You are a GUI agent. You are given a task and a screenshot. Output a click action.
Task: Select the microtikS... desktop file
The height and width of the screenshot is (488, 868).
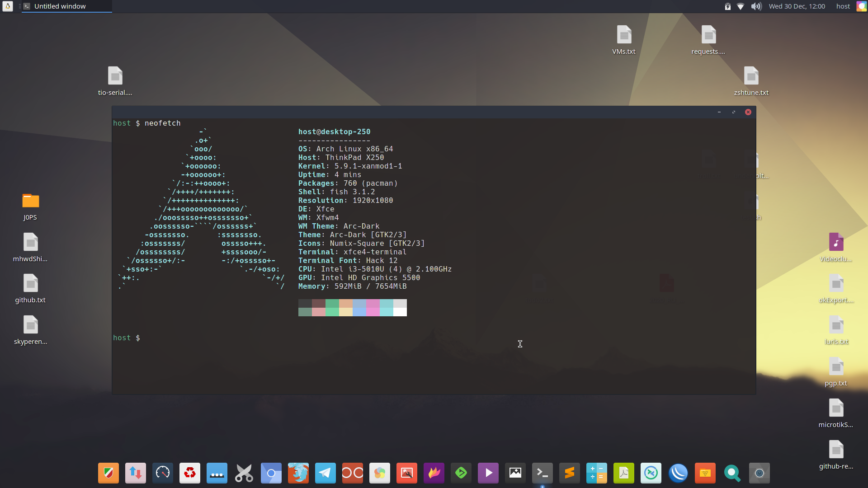pos(836,414)
